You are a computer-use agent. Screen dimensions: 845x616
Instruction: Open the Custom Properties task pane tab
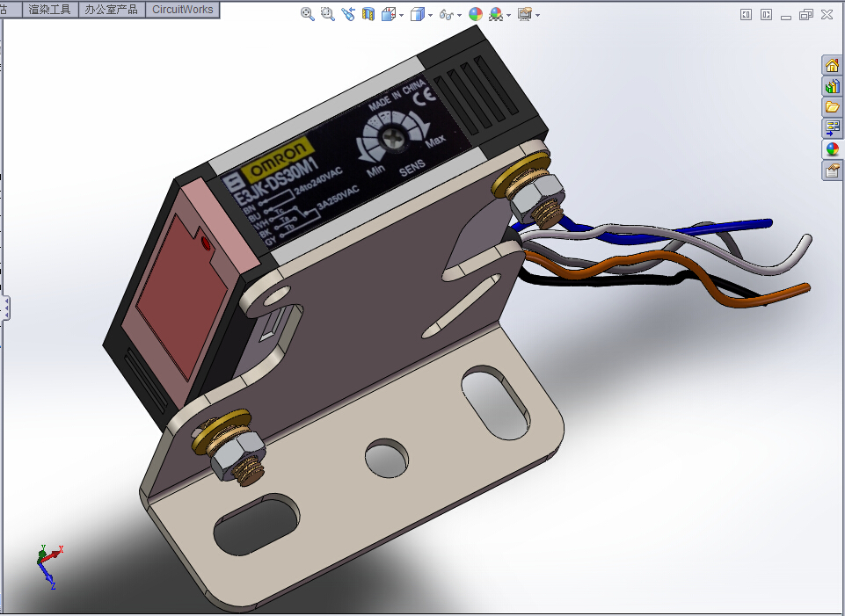[832, 170]
